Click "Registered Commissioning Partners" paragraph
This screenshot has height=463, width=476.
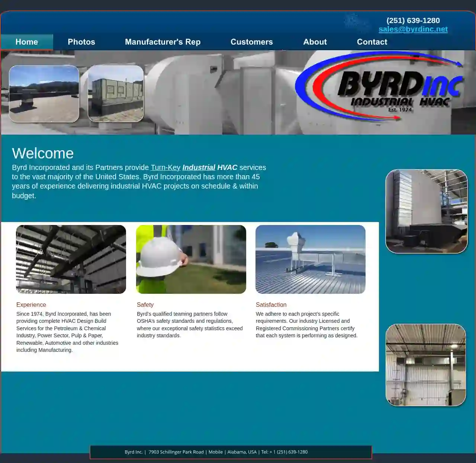307,325
